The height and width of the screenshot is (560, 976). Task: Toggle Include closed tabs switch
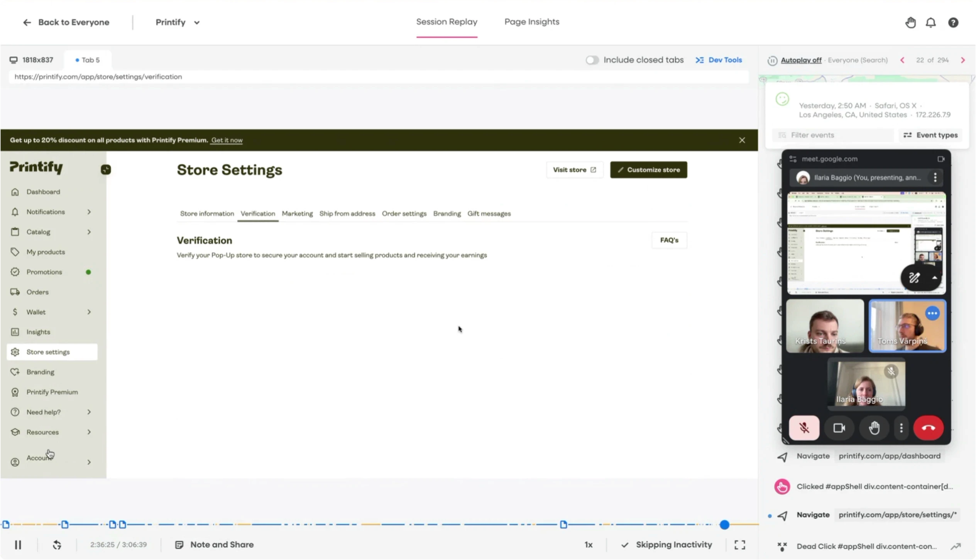point(592,60)
